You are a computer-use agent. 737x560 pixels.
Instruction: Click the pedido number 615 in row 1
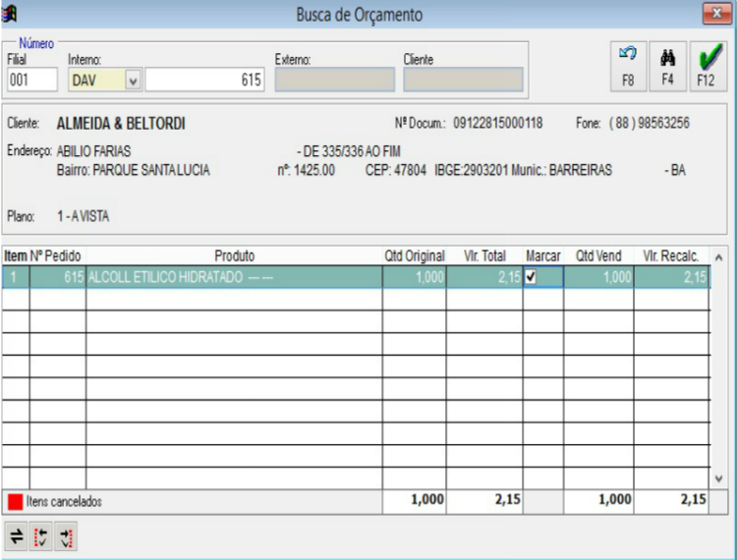[x=57, y=277]
